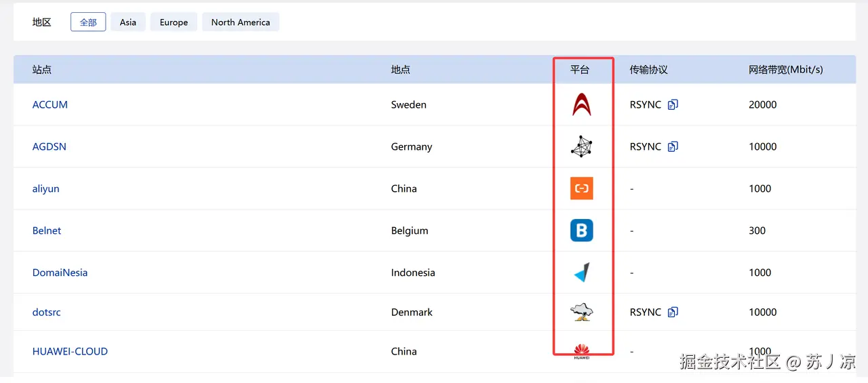Click the DomaiNesia platform logo
Image resolution: width=868 pixels, height=383 pixels.
point(582,273)
